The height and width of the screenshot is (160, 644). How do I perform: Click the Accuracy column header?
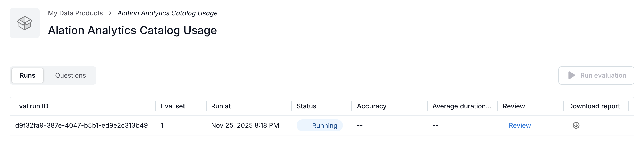point(372,106)
